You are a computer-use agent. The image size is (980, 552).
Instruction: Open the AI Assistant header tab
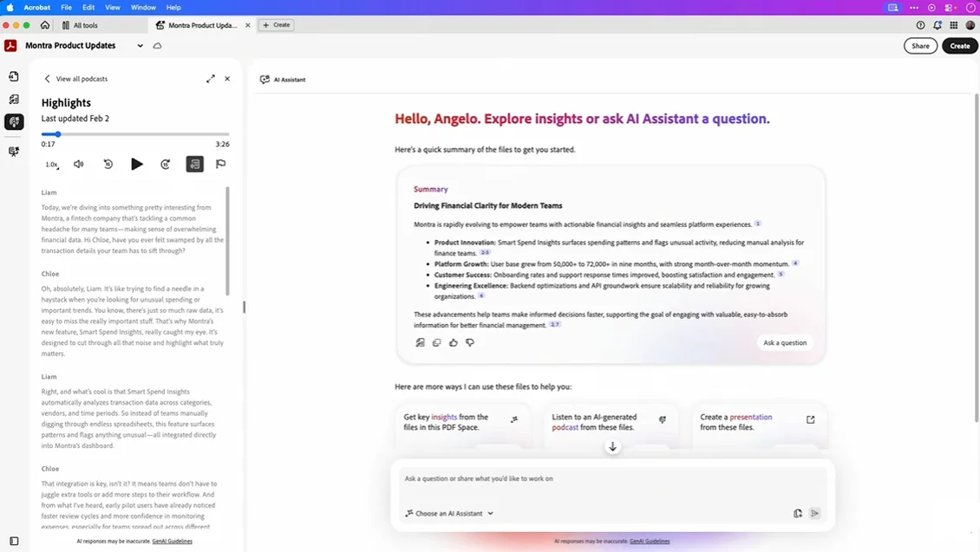283,80
